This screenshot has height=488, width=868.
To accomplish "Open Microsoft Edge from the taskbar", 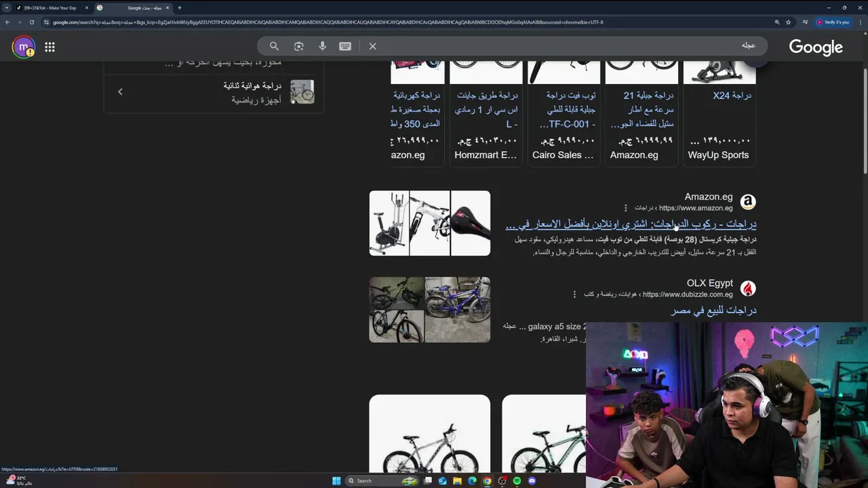I will [473, 481].
